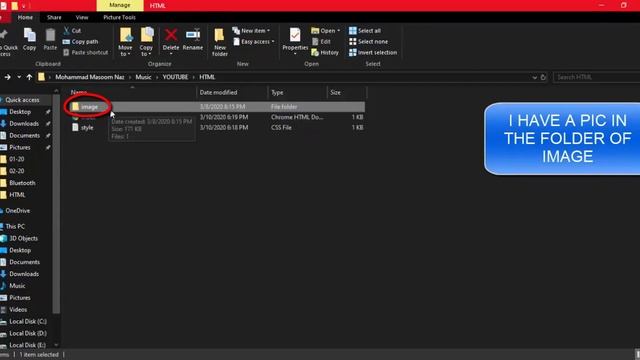This screenshot has width=640, height=360.
Task: Open pinned Pictures under Quick access
Action: tap(20, 147)
